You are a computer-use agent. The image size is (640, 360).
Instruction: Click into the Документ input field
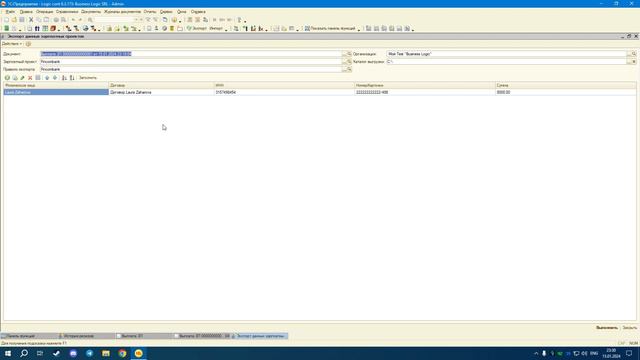[x=191, y=54]
